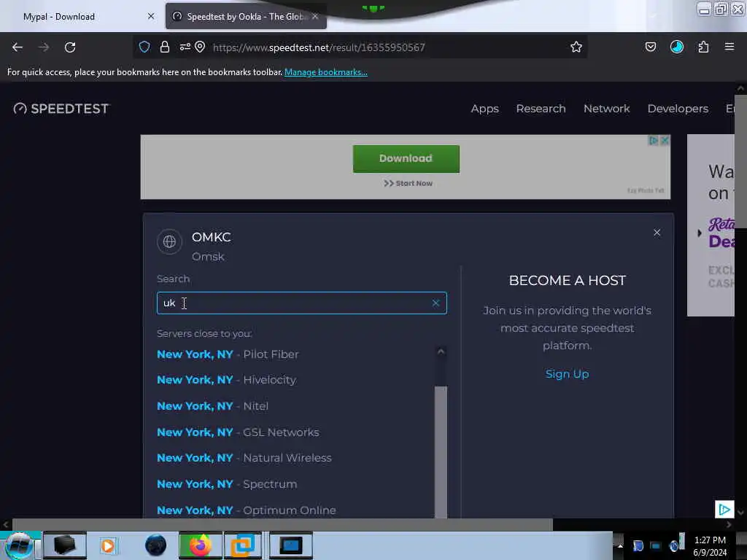Open the Network navigation menu

pos(606,109)
